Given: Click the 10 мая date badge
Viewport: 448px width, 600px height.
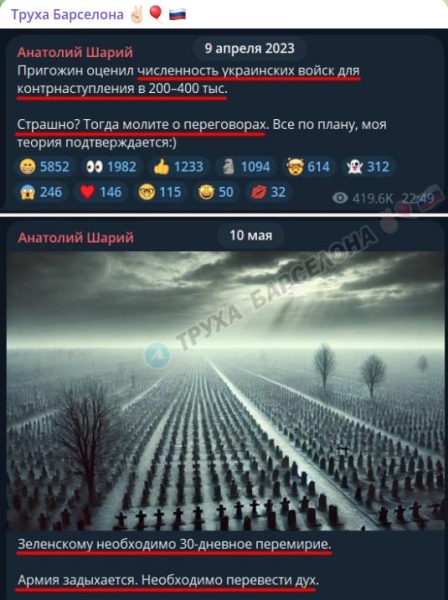Looking at the screenshot, I should tap(251, 235).
